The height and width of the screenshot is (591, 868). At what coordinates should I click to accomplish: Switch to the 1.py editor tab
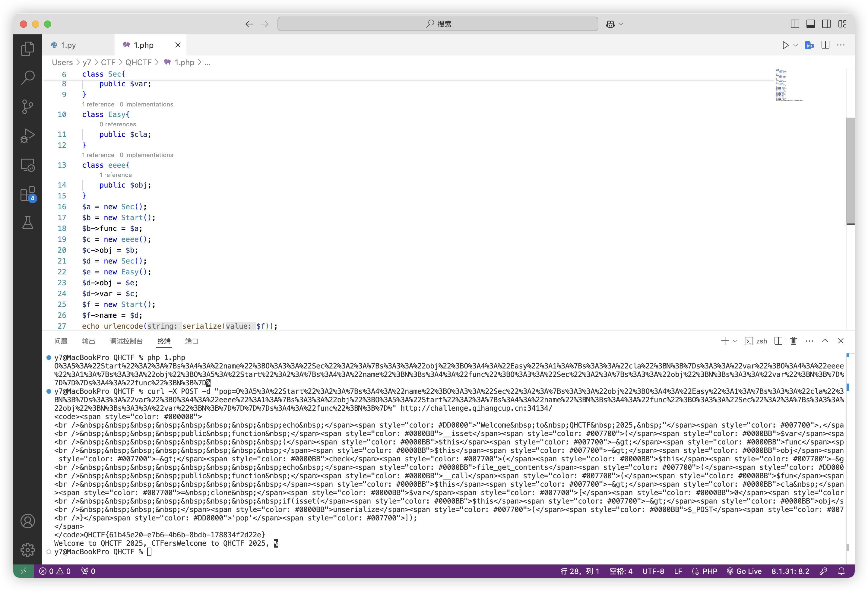pos(69,45)
